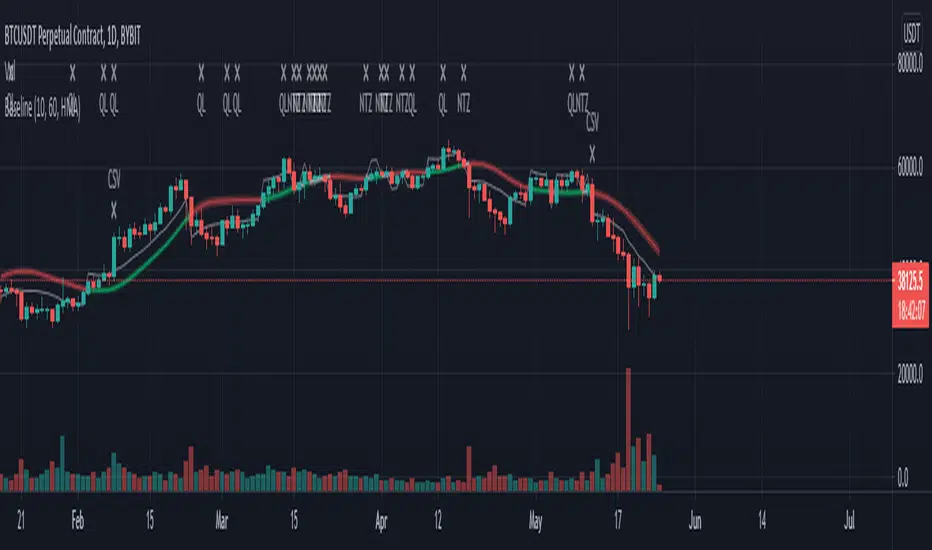The image size is (932, 550).
Task: Open the USDT currency selector
Action: click(x=908, y=35)
